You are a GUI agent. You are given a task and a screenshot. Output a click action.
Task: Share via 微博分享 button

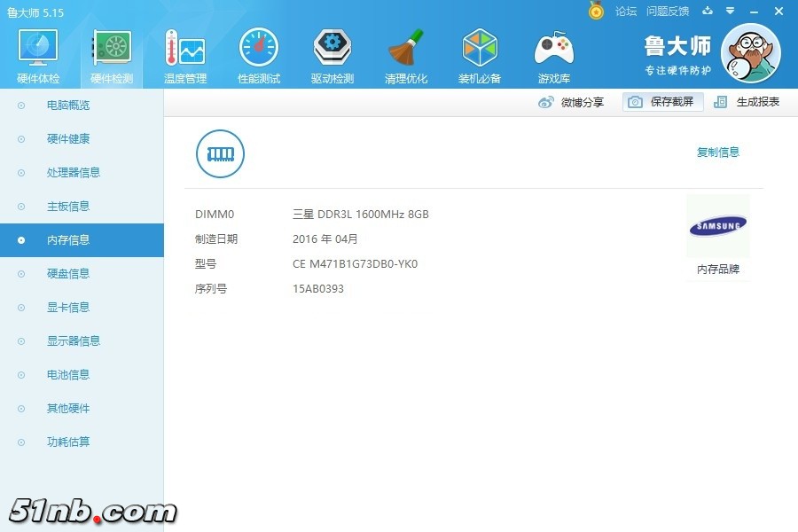tap(572, 102)
